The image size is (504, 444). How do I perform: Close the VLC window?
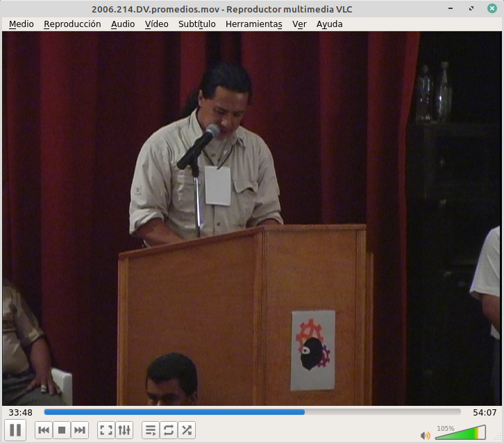[492, 8]
